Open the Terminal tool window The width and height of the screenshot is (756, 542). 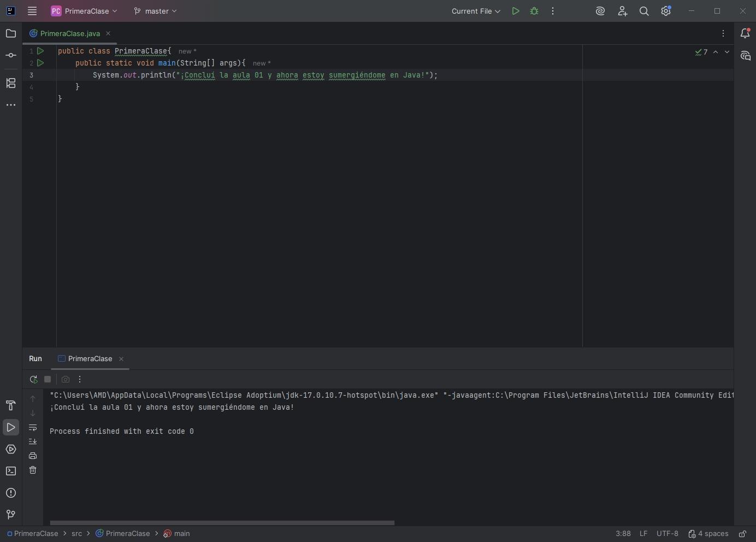11,471
